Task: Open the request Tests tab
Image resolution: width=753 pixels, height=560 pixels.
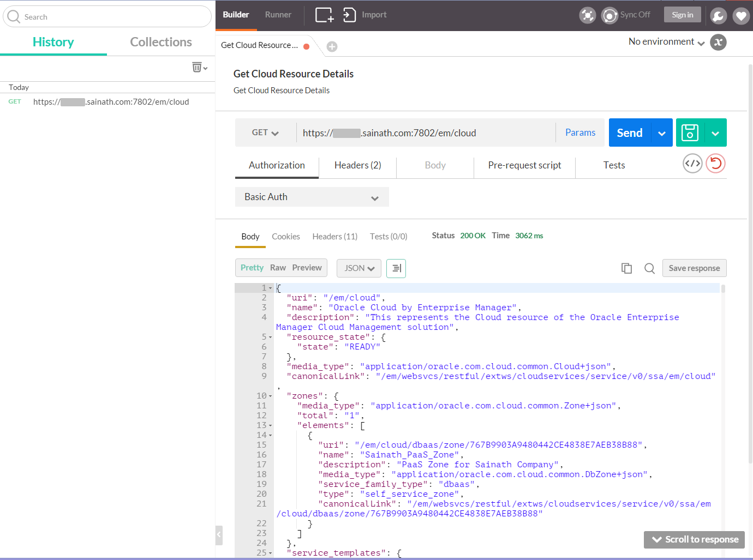Action: pyautogui.click(x=614, y=165)
